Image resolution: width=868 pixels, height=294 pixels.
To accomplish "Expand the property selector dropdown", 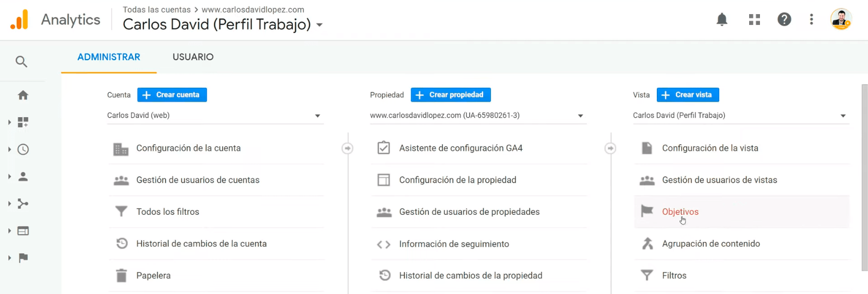I will coord(478,116).
